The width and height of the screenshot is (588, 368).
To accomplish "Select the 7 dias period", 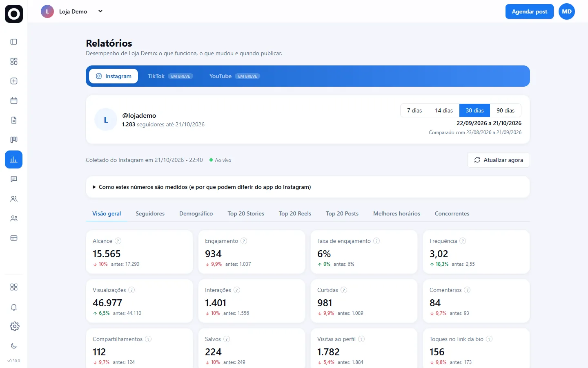I will [414, 110].
